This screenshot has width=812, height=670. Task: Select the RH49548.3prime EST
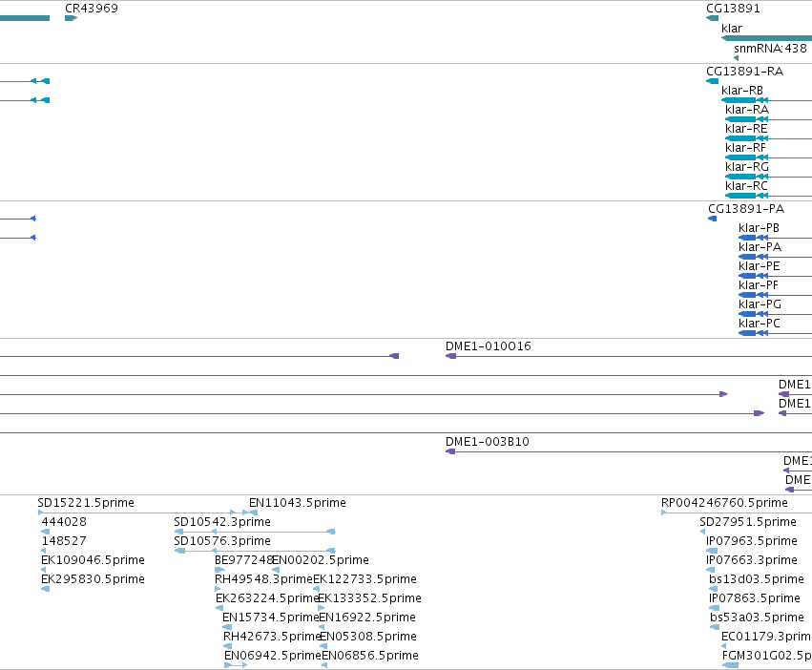[x=263, y=579]
